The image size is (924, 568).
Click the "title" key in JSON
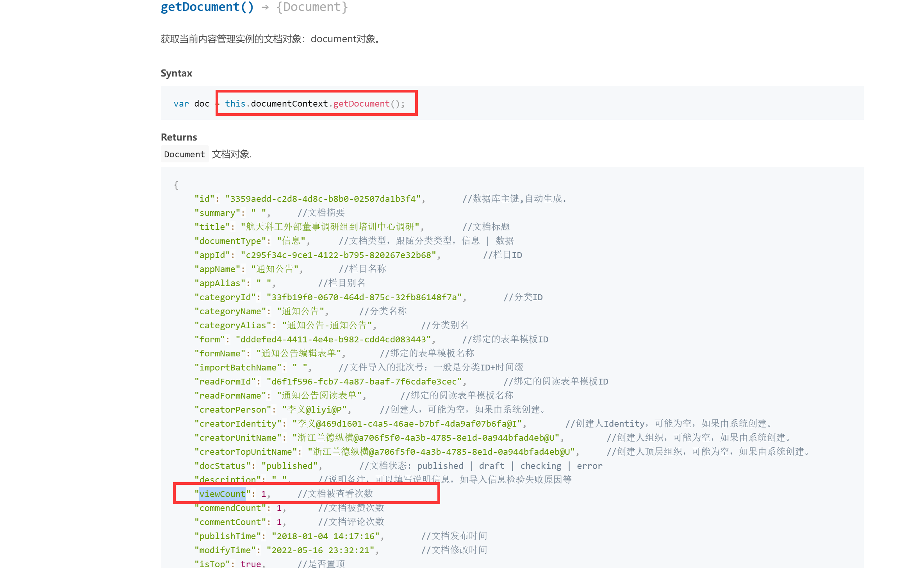pyautogui.click(x=212, y=227)
